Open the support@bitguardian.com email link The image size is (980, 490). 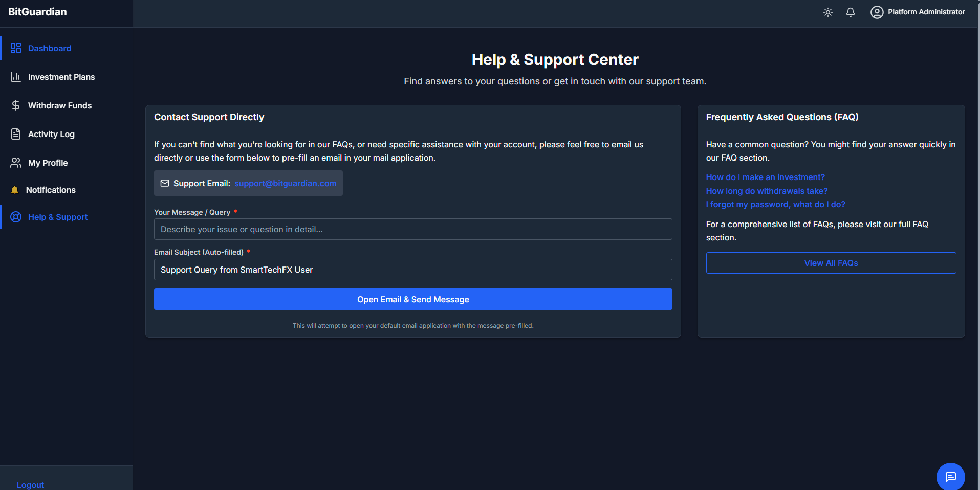pyautogui.click(x=285, y=183)
